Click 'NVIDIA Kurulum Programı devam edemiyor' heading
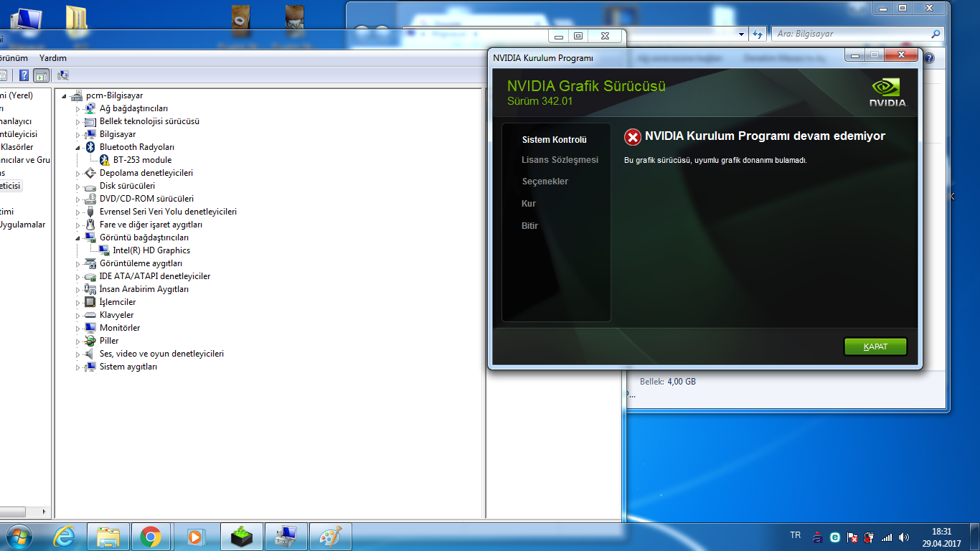980x551 pixels. [765, 136]
